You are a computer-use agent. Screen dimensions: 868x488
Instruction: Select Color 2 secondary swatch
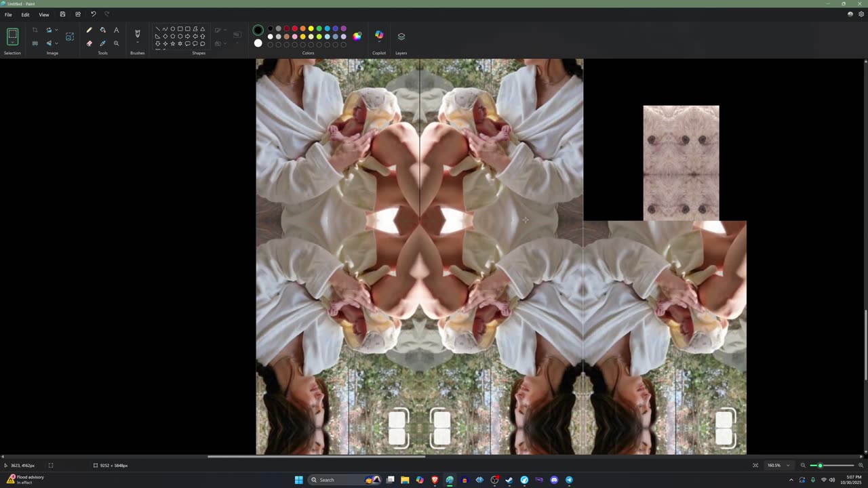pos(258,43)
